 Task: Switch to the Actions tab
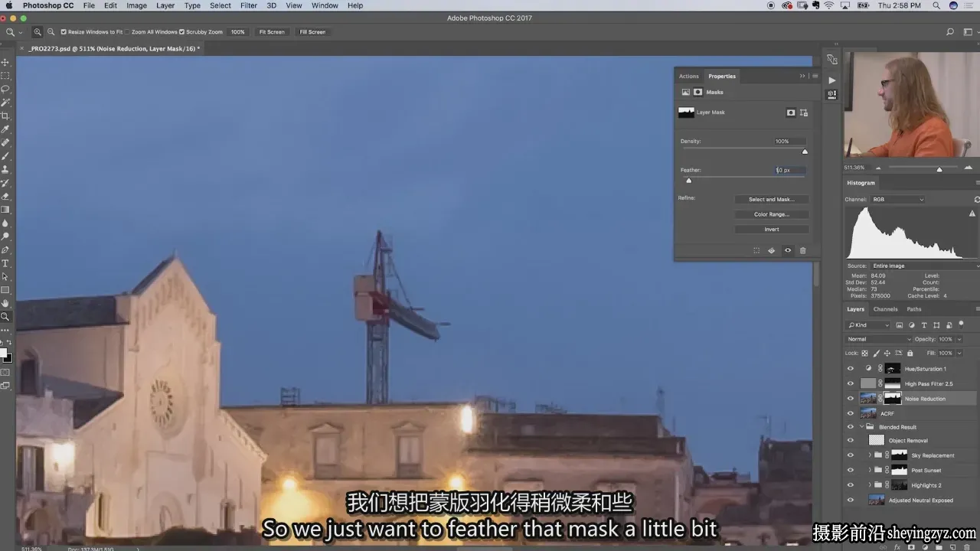point(689,77)
